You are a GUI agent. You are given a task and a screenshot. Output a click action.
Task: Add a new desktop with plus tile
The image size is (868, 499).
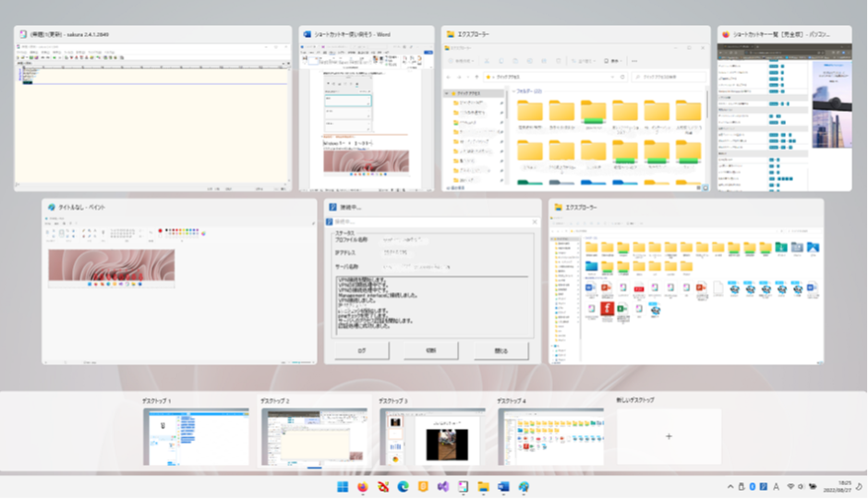point(669,436)
